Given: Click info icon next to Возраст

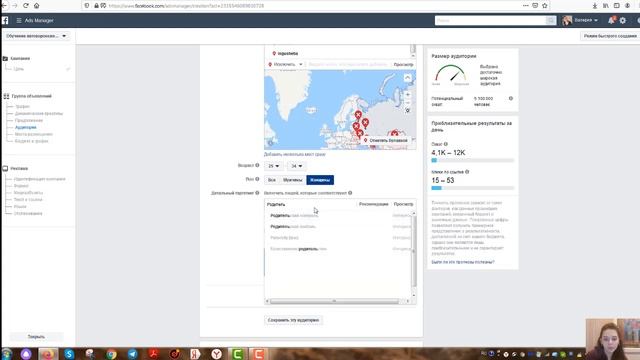Looking at the screenshot, I should (257, 165).
